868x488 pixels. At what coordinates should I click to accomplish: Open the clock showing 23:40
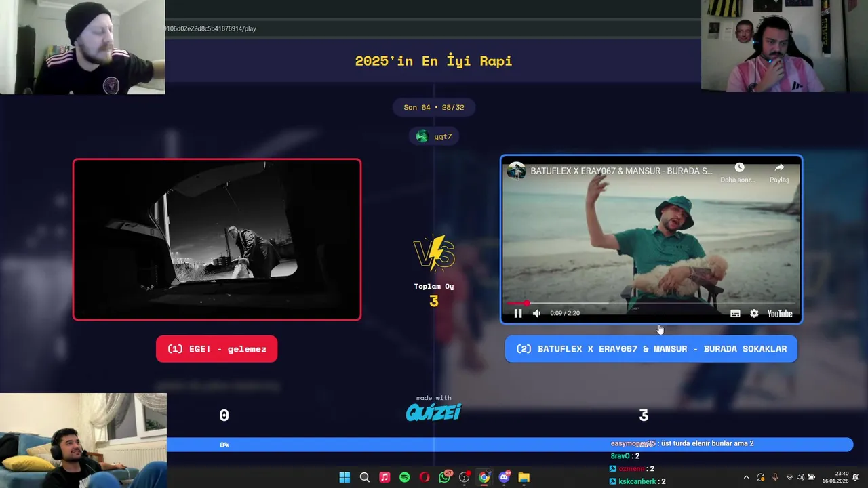(835, 477)
